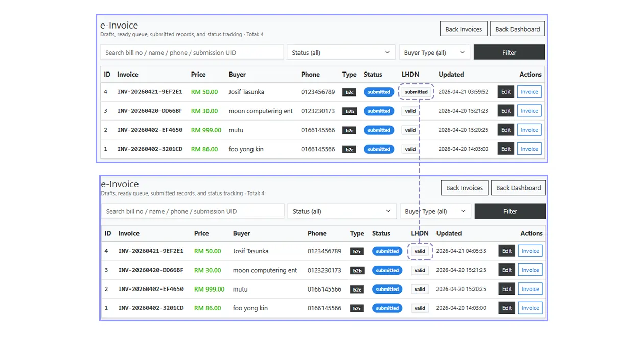The width and height of the screenshot is (644, 337).
Task: Click Invoice link for the row updated 04:05:33
Action: tap(530, 251)
